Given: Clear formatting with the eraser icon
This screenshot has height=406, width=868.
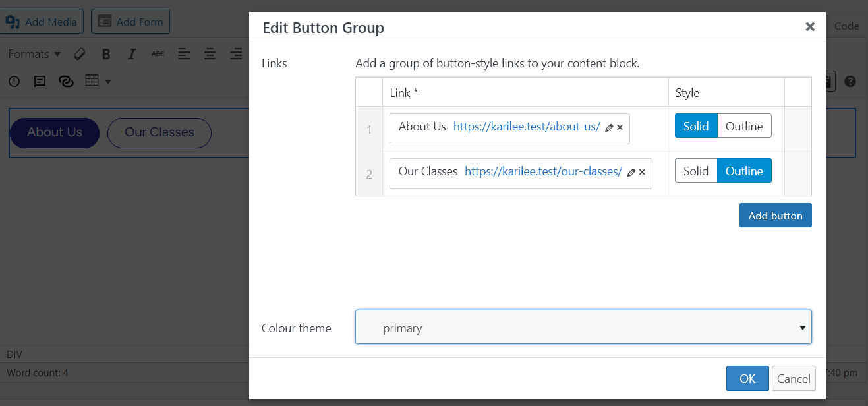Looking at the screenshot, I should point(79,54).
